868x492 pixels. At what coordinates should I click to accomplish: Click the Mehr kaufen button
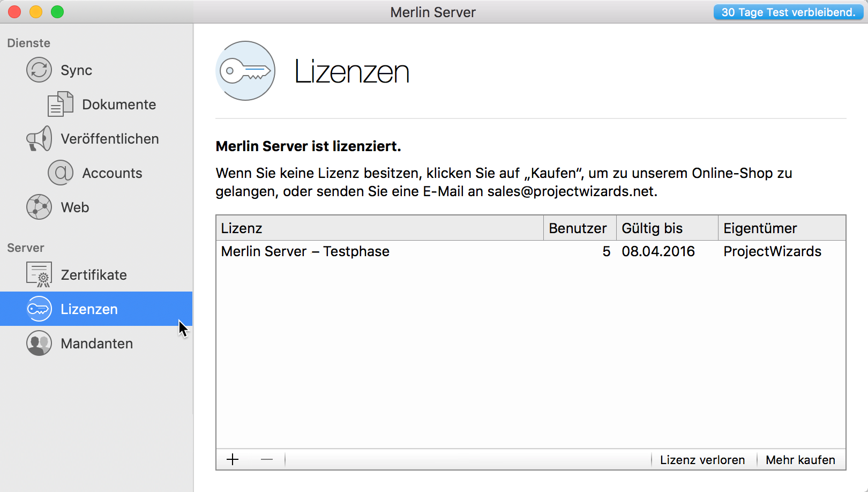(800, 460)
